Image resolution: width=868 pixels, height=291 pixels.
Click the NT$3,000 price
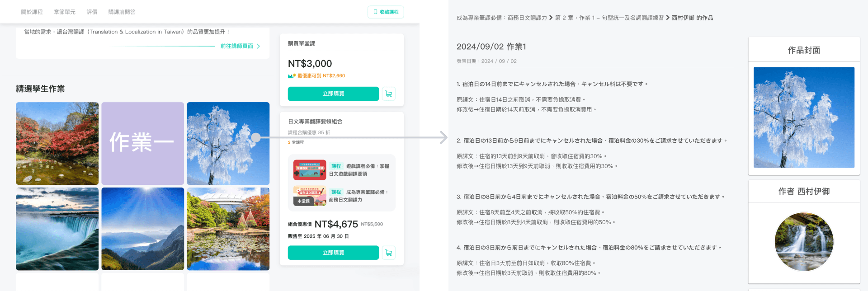[310, 64]
